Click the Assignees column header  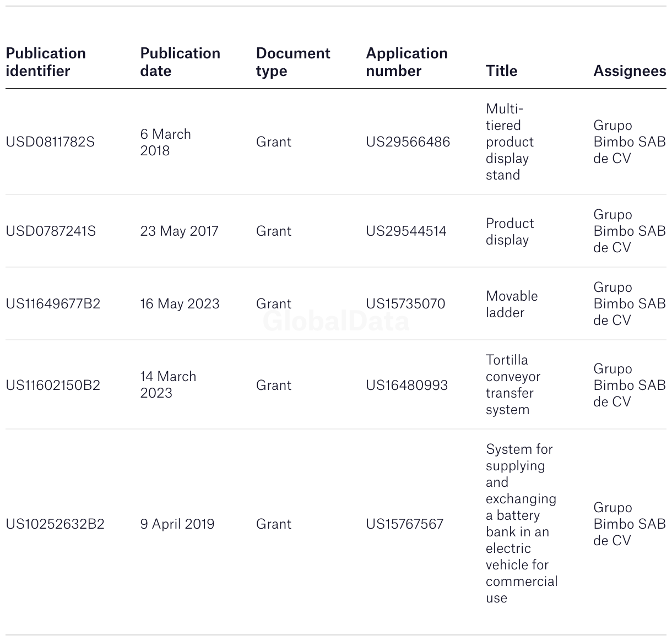pos(630,70)
